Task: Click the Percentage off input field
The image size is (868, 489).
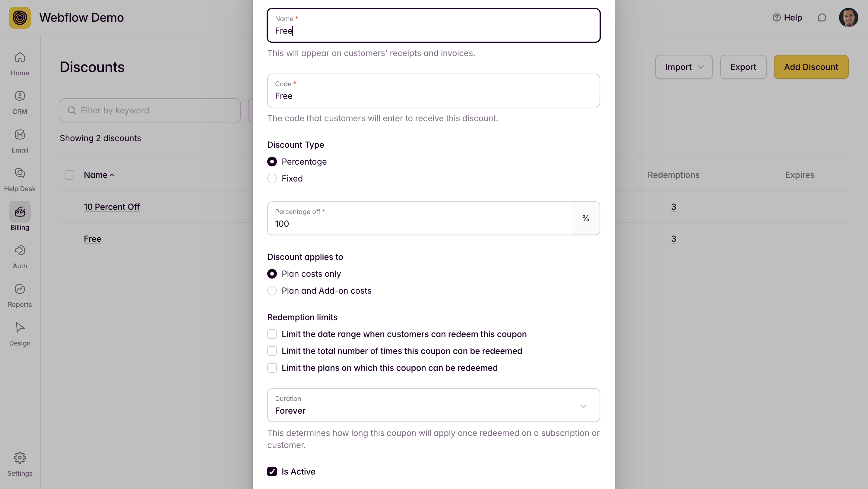Action: pyautogui.click(x=420, y=224)
